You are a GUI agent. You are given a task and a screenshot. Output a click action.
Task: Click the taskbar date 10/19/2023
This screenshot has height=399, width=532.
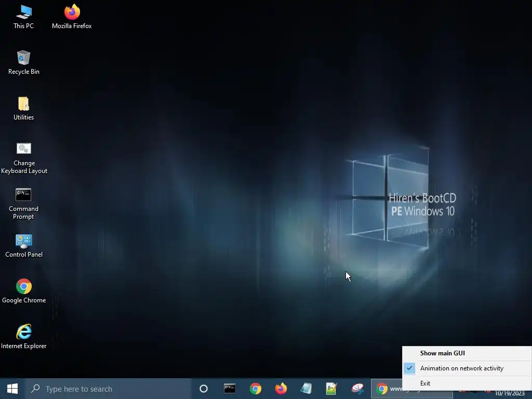[510, 394]
